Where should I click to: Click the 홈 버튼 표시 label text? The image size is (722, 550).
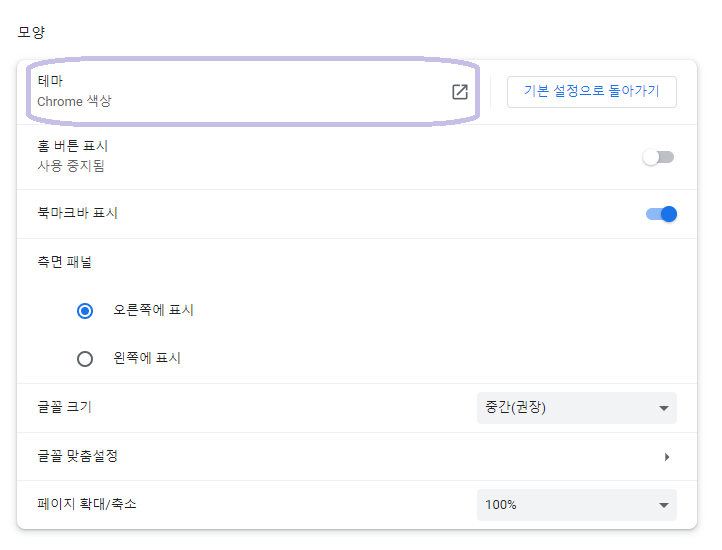(x=72, y=146)
